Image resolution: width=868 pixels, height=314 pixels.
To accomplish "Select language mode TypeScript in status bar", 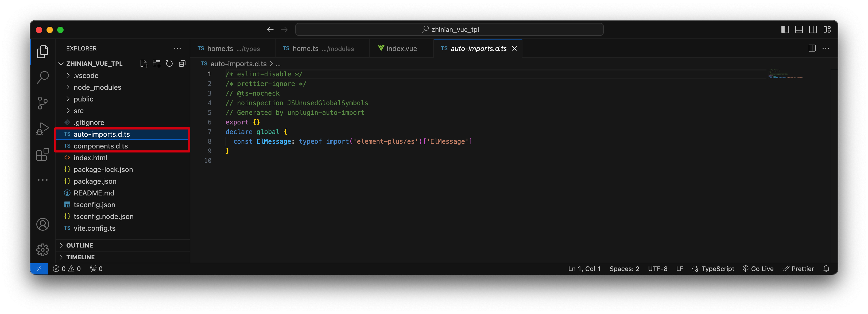I will 718,269.
